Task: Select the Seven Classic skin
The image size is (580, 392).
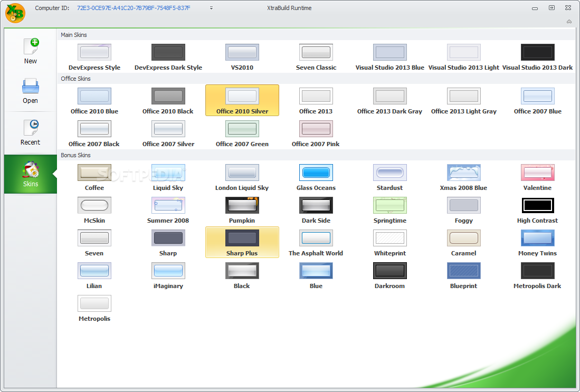Action: pos(316,57)
